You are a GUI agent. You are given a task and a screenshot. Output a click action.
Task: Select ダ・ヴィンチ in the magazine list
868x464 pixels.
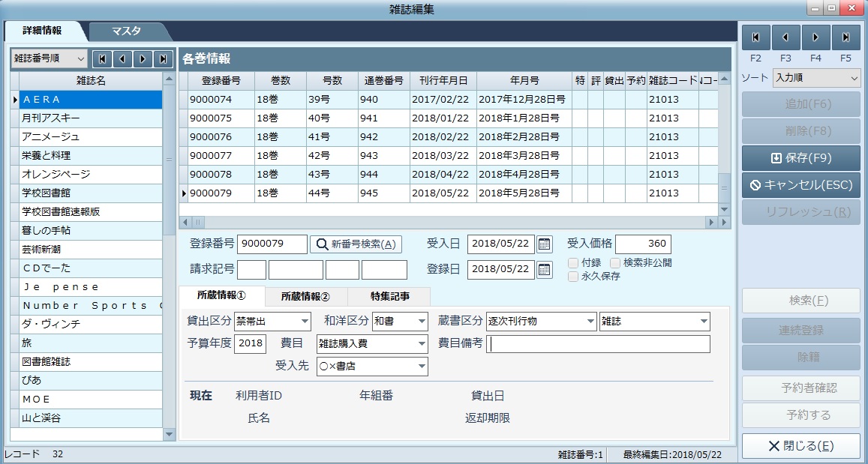click(x=92, y=325)
